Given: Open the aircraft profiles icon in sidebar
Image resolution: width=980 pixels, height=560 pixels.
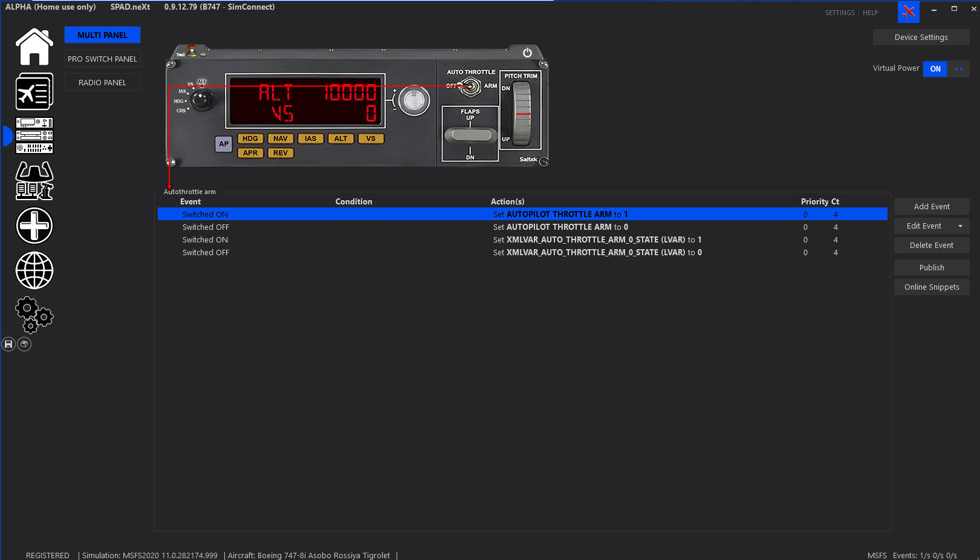Looking at the screenshot, I should (x=34, y=91).
